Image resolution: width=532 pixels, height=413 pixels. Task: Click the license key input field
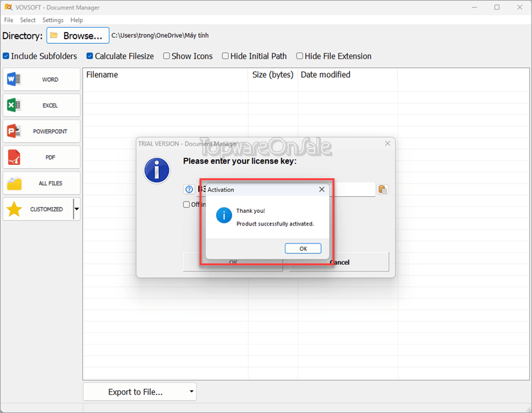click(x=286, y=190)
